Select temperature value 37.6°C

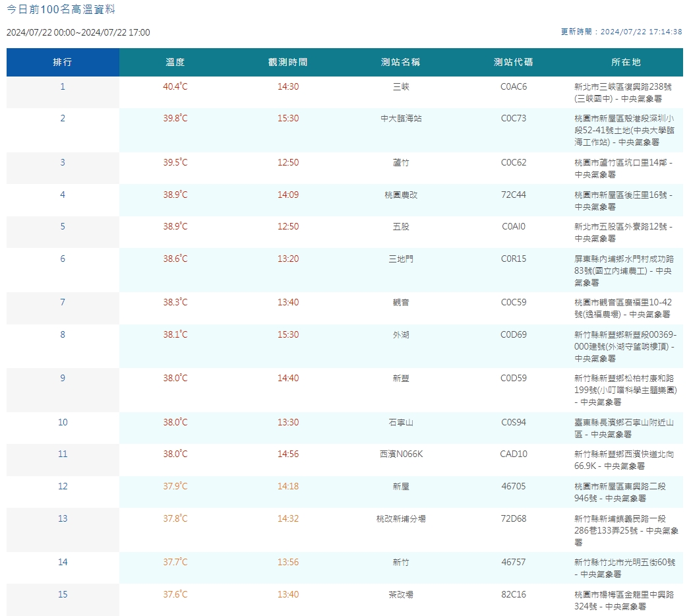(x=175, y=594)
